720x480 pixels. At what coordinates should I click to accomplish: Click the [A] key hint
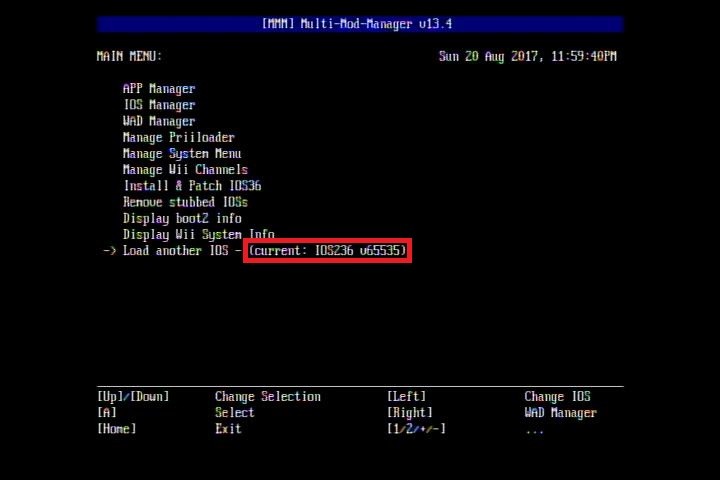click(x=107, y=412)
